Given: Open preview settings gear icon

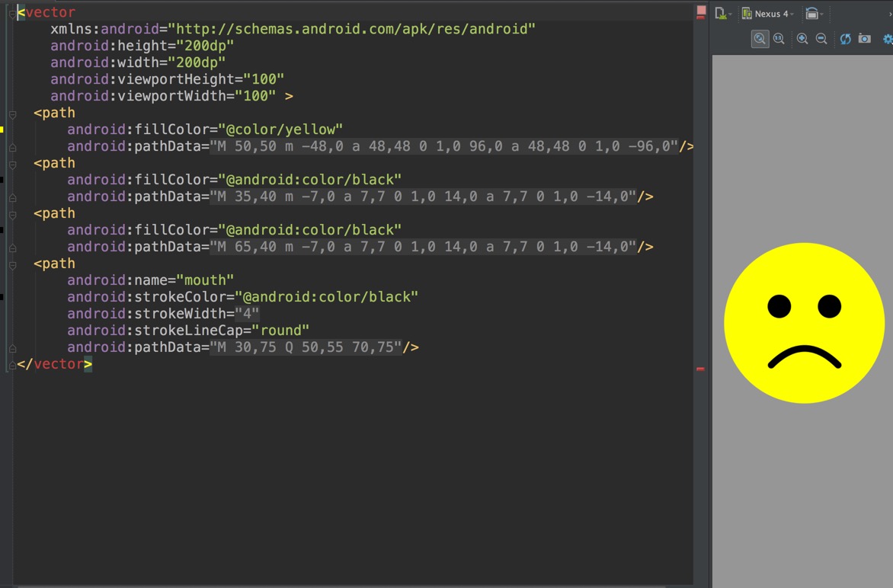Looking at the screenshot, I should [x=888, y=39].
